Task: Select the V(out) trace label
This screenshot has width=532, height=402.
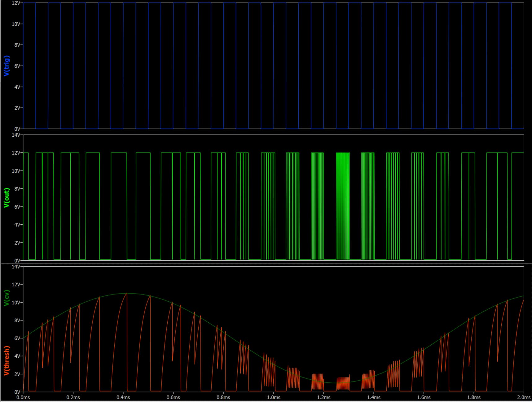Action: point(7,198)
